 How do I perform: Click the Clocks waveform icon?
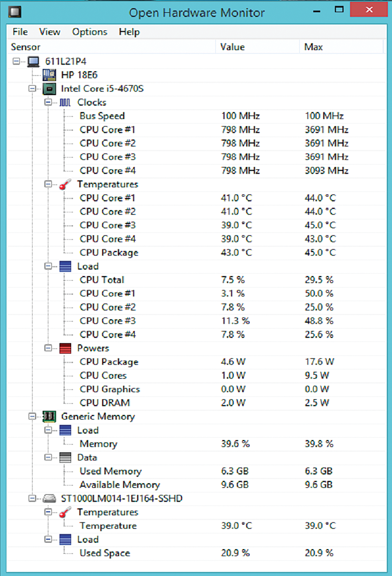point(65,102)
